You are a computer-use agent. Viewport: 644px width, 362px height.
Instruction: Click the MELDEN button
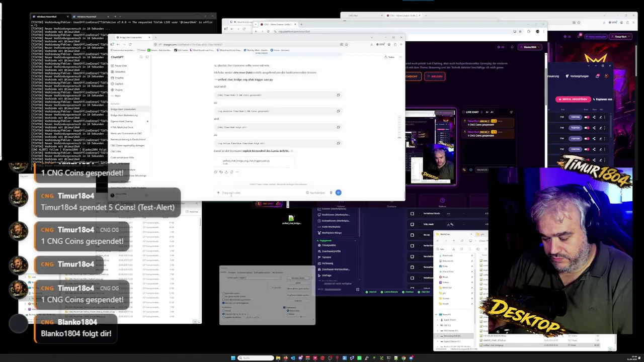tap(435, 76)
